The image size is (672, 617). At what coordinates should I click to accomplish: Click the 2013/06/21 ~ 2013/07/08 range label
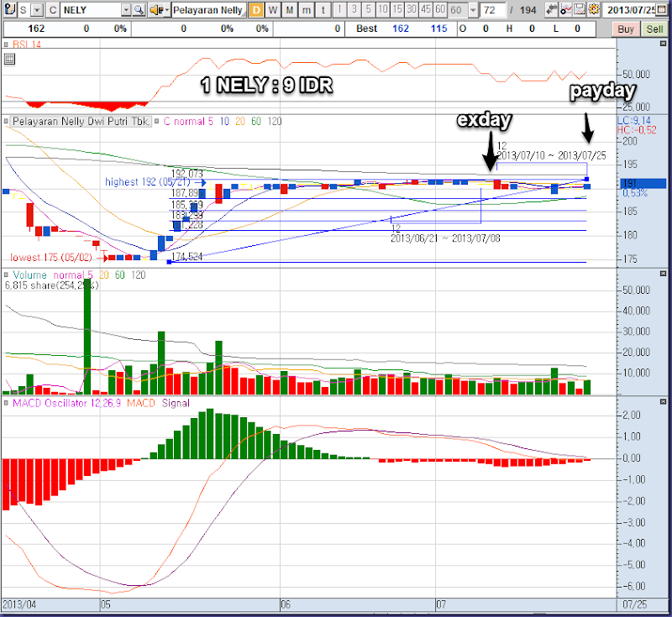pos(445,238)
